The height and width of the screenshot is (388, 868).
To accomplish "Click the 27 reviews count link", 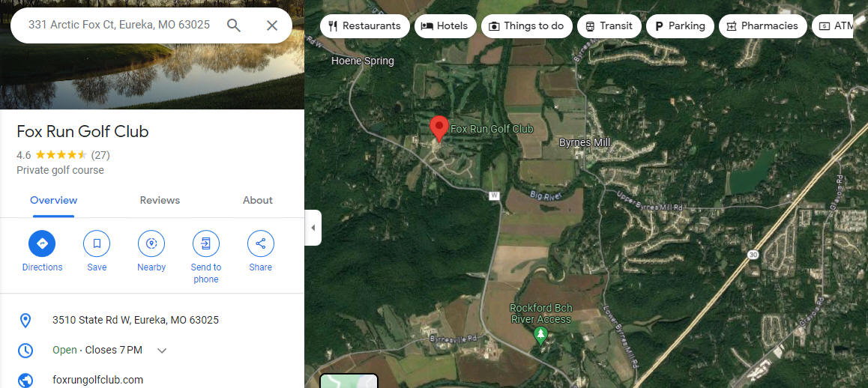I will (x=100, y=155).
